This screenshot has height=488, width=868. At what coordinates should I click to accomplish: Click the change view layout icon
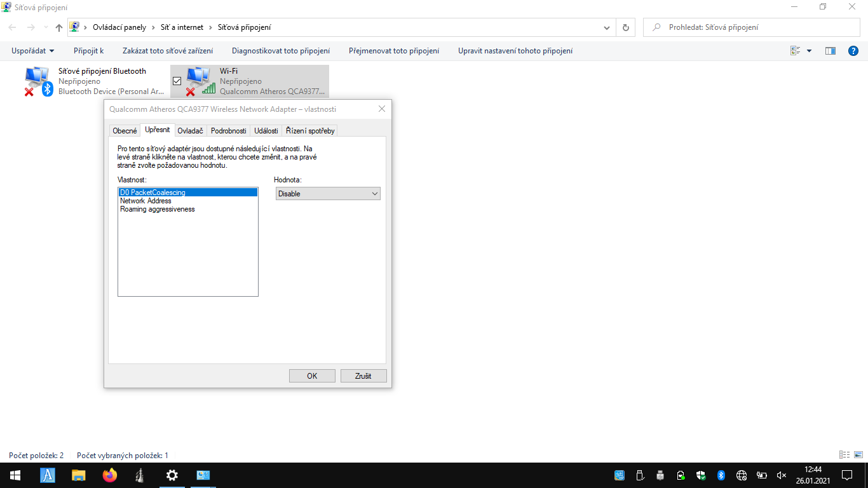point(795,51)
